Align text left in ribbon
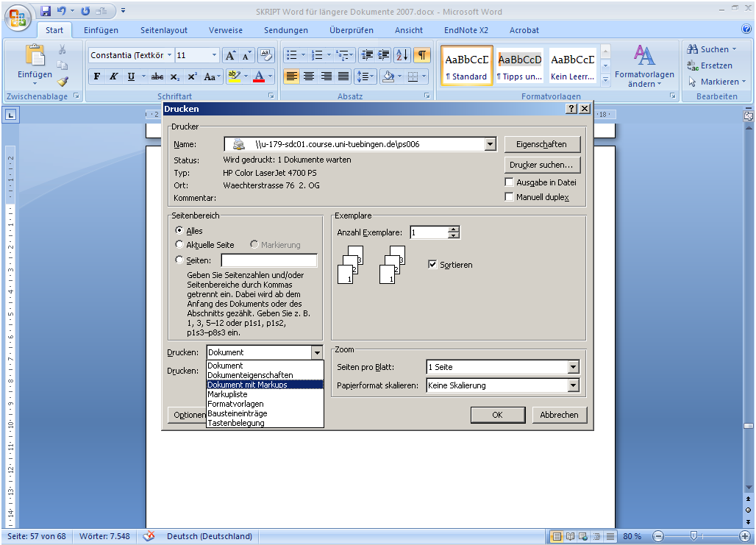The image size is (756, 545). pos(291,76)
